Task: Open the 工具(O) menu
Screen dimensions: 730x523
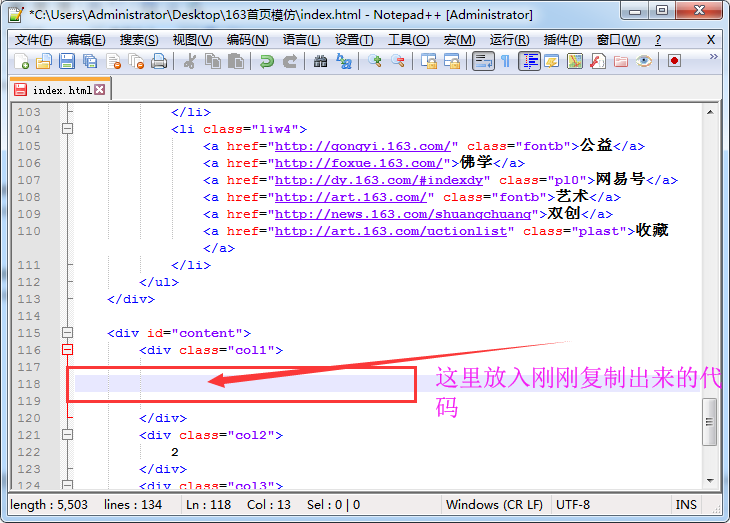Action: pos(409,40)
